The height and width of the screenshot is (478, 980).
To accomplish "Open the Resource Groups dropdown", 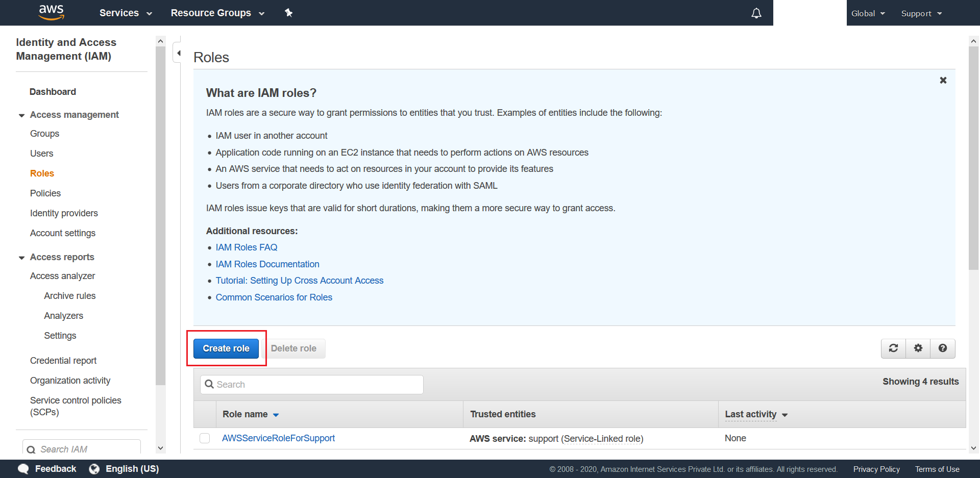I will click(217, 13).
